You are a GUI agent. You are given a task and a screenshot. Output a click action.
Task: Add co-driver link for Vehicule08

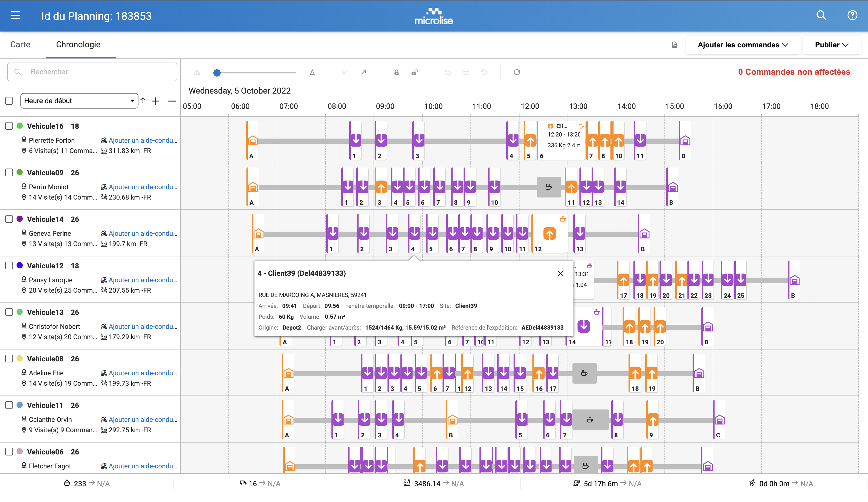tap(143, 373)
